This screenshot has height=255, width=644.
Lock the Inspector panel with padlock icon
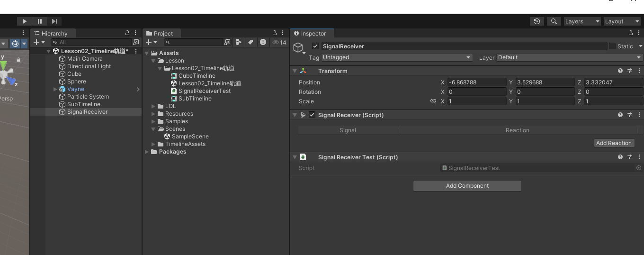630,33
